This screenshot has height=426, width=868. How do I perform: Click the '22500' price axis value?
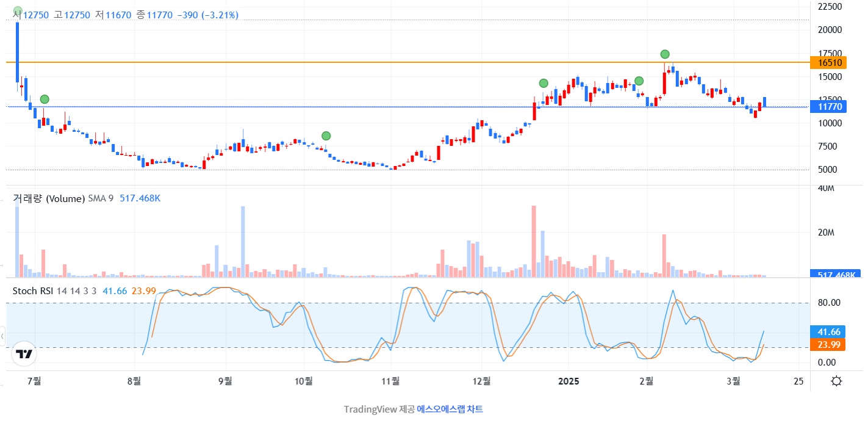click(x=829, y=6)
